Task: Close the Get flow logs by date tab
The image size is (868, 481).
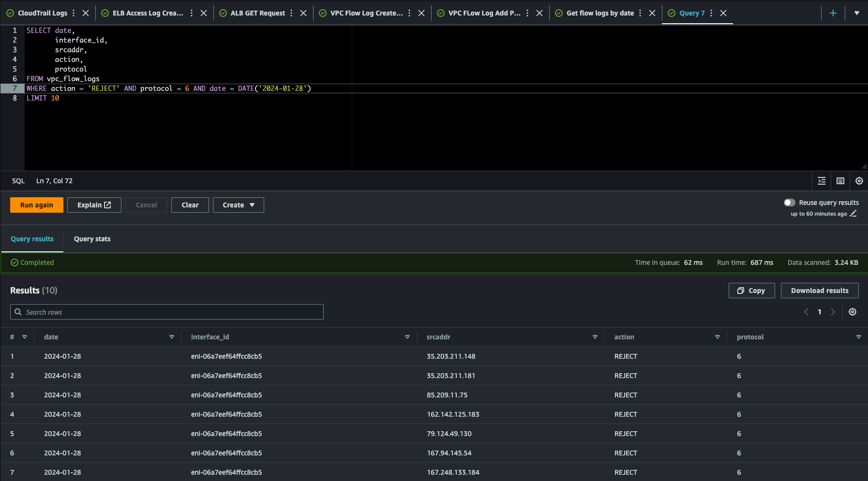Action: pos(652,13)
